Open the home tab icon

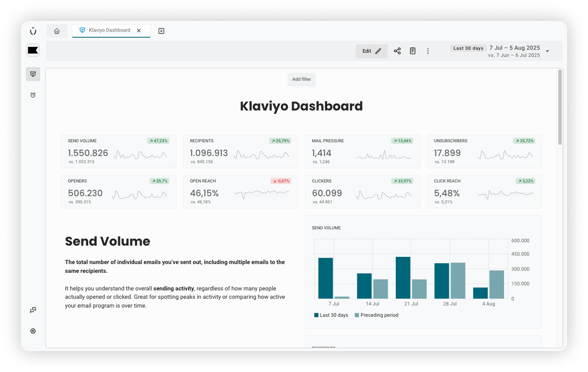(x=57, y=31)
